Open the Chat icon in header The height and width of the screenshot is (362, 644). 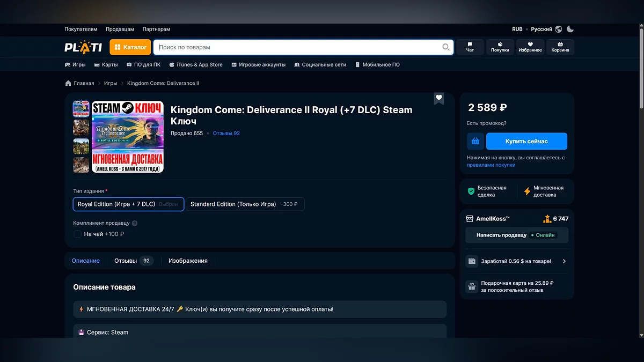coord(470,47)
